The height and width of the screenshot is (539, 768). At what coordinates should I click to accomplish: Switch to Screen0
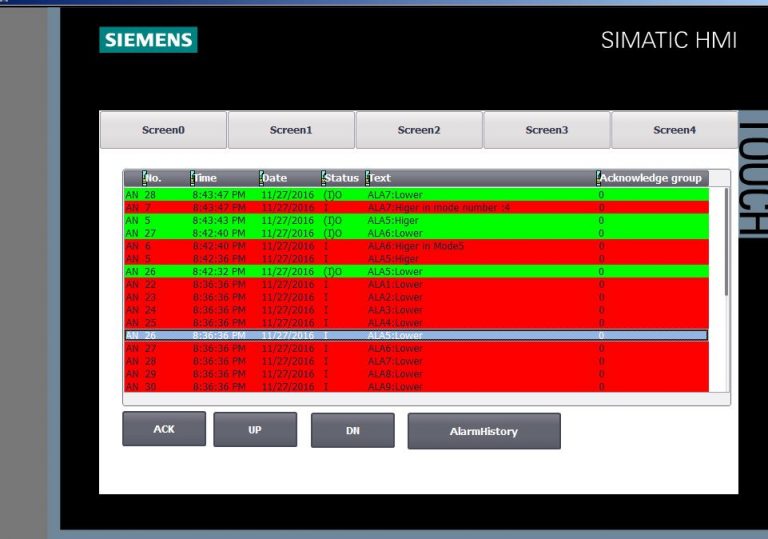tap(163, 130)
